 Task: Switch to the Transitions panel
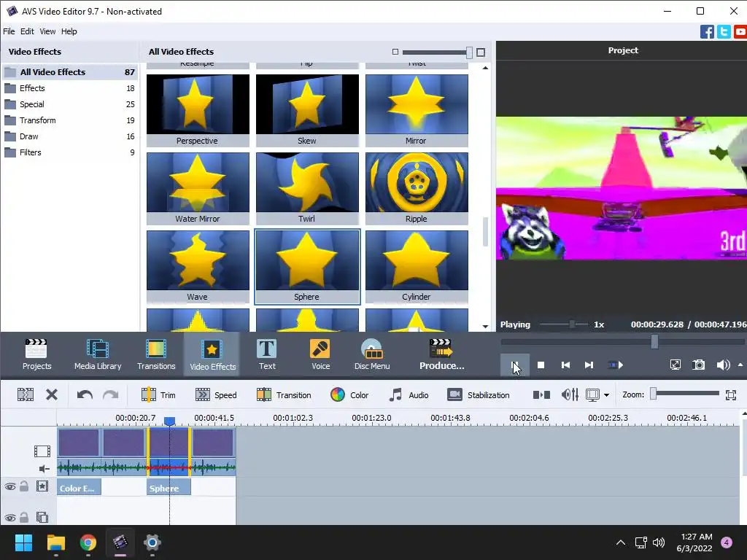156,354
